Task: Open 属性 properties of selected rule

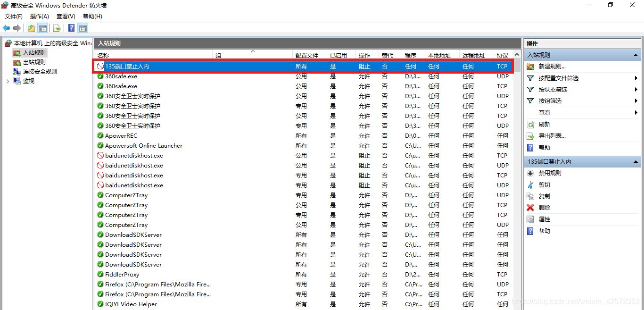Action: click(x=544, y=219)
